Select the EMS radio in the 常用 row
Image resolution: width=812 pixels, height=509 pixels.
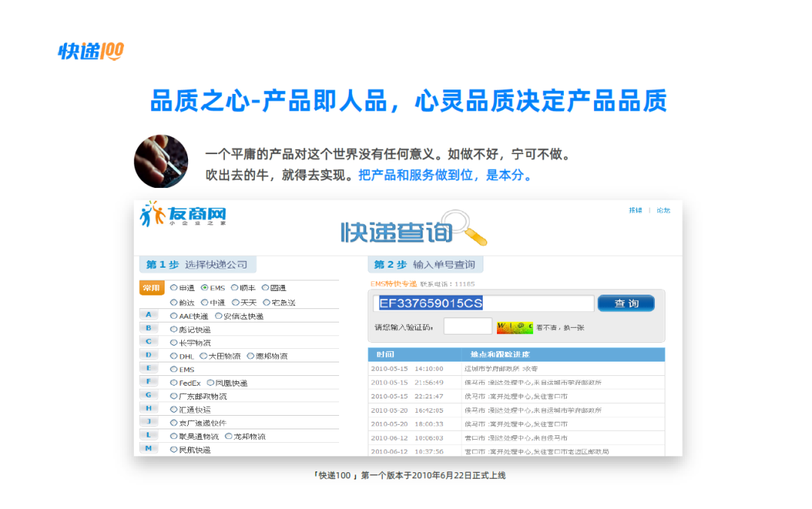pyautogui.click(x=205, y=287)
